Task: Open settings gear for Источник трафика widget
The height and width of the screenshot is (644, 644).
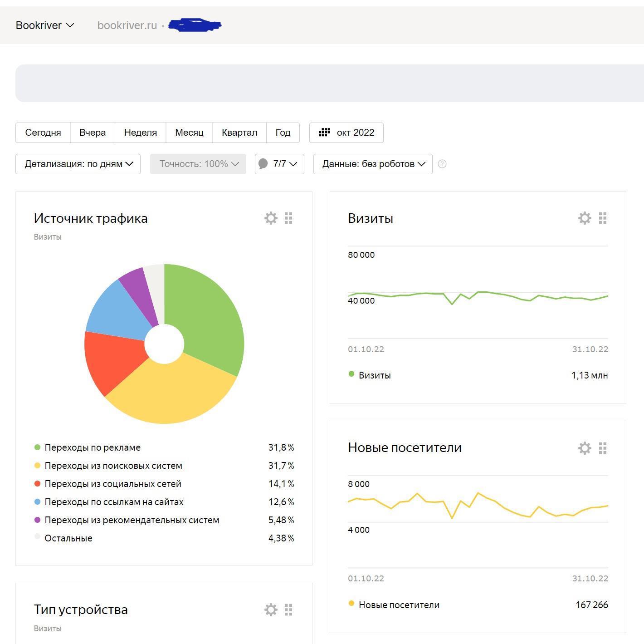Action: point(271,218)
